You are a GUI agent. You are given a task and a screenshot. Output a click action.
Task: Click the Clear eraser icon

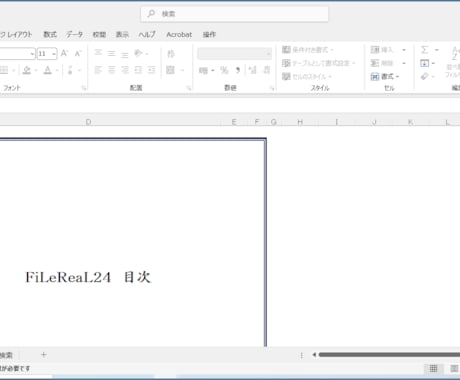click(424, 77)
